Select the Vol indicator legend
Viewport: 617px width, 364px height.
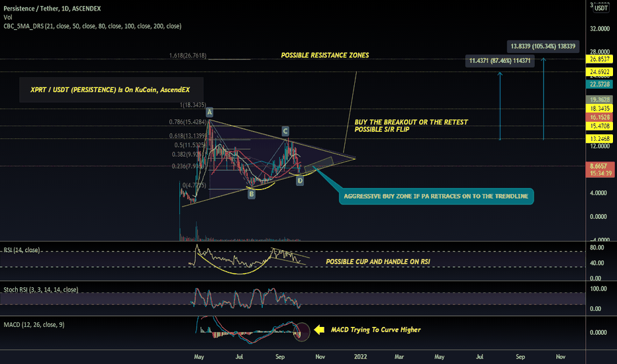point(8,17)
